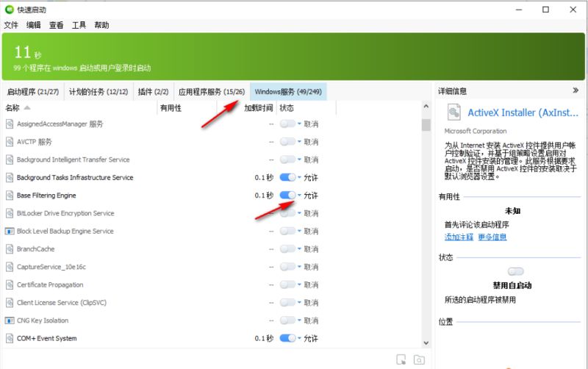The width and height of the screenshot is (588, 369).
Task: Click the service list scrollbar thumb
Action: click(426, 124)
